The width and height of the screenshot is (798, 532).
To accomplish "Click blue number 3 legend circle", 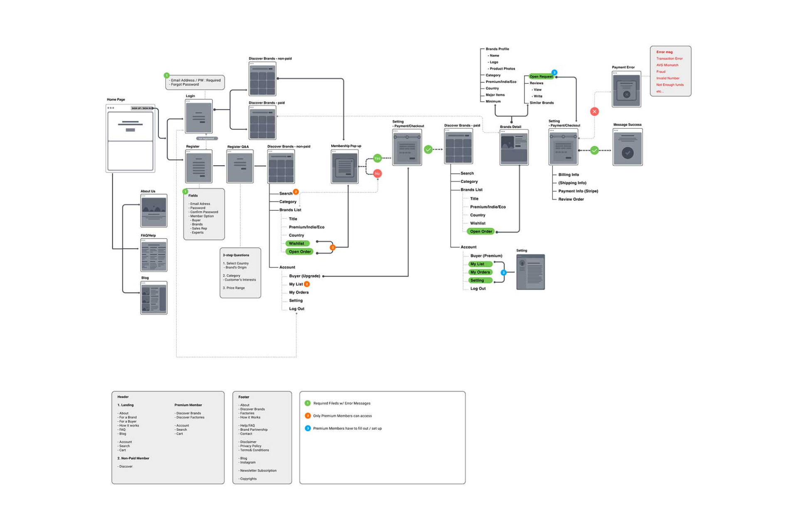I will coord(308,428).
